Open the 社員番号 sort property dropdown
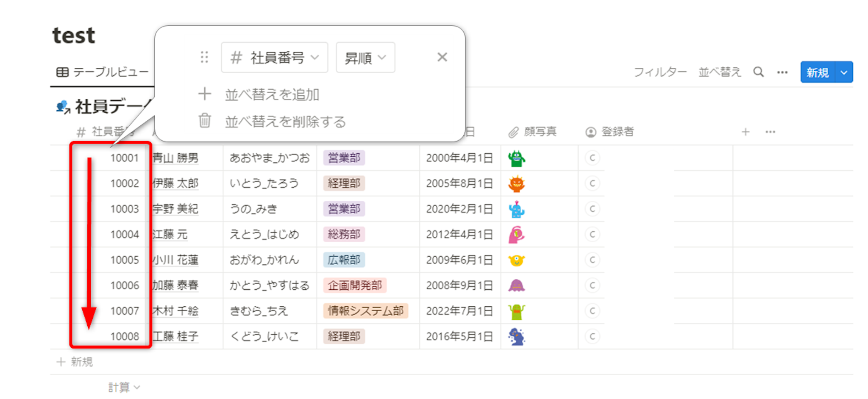 [x=274, y=58]
